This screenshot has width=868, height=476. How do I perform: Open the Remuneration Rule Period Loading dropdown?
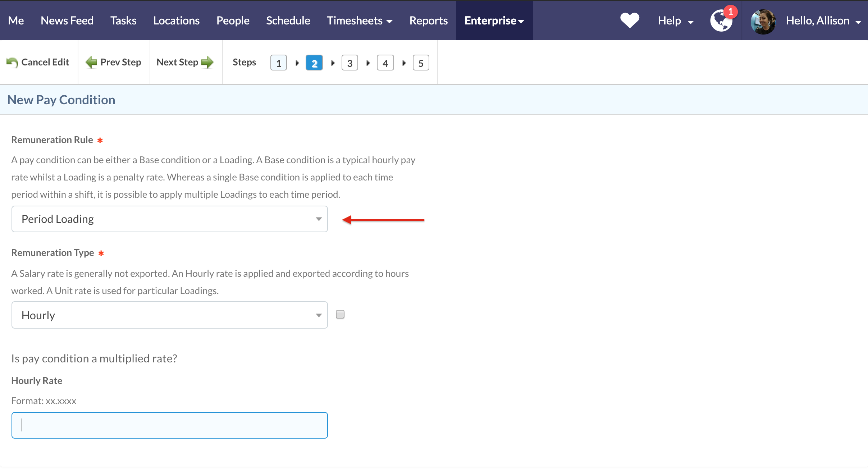point(169,219)
